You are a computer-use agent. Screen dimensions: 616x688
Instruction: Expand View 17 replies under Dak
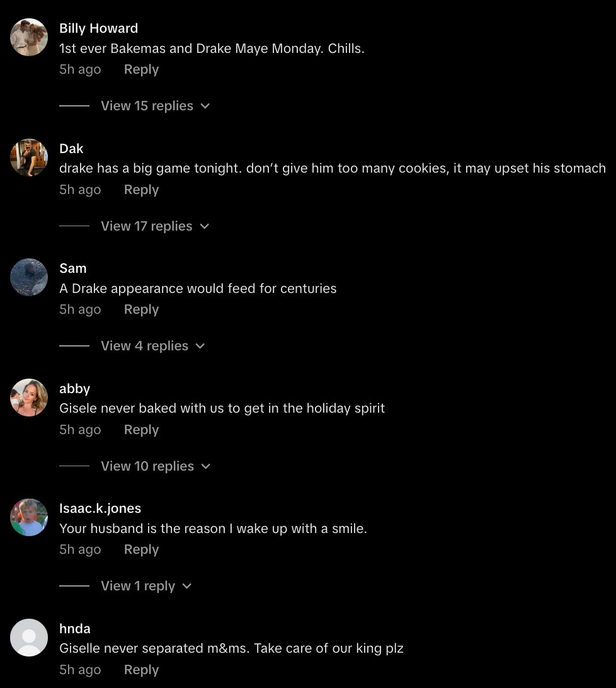(154, 226)
